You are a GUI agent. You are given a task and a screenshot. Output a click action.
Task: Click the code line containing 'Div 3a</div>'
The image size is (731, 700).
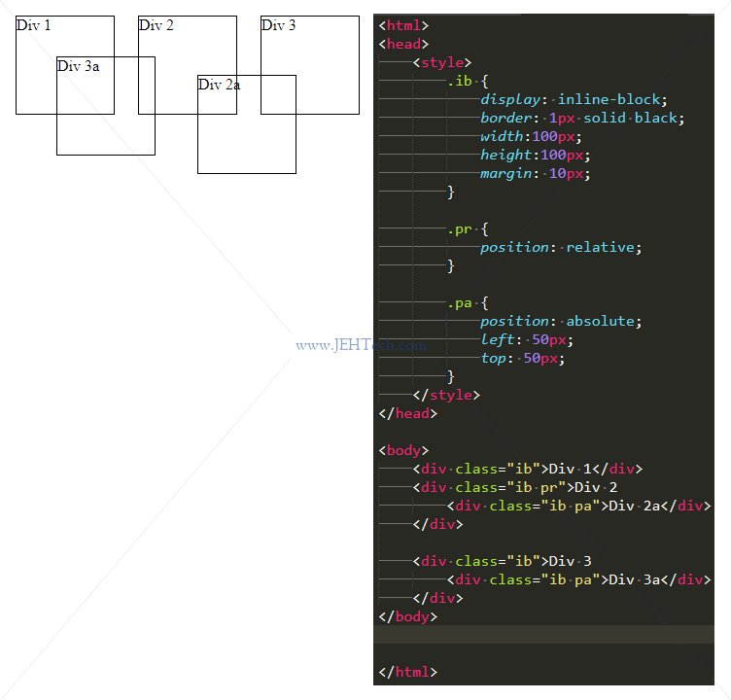[578, 579]
